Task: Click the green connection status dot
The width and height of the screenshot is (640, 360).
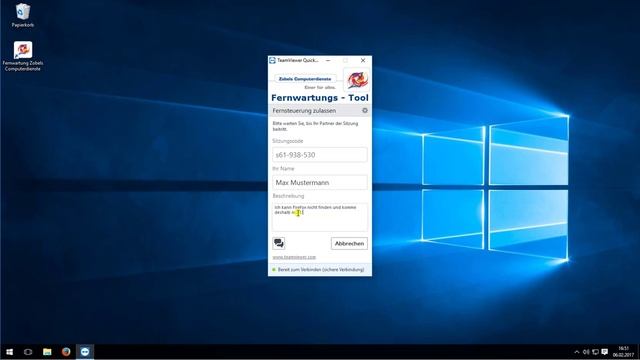Action: coord(274,270)
